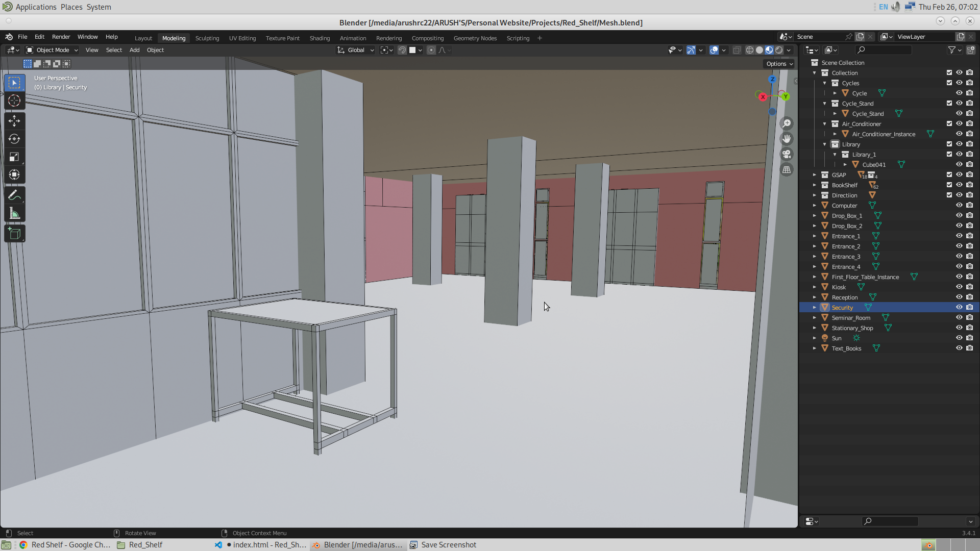Screen dimensions: 980x551
Task: Select the Move tool
Action: coord(14,120)
